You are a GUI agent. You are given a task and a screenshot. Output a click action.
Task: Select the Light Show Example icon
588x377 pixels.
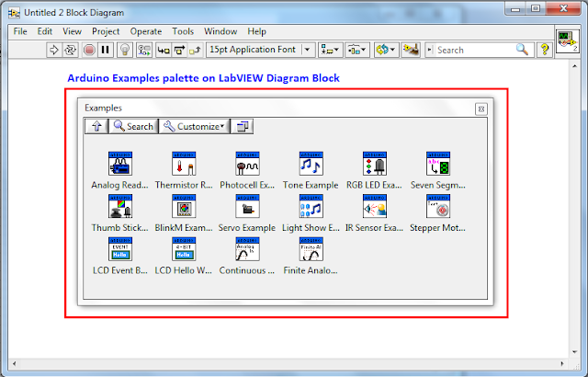pyautogui.click(x=311, y=206)
